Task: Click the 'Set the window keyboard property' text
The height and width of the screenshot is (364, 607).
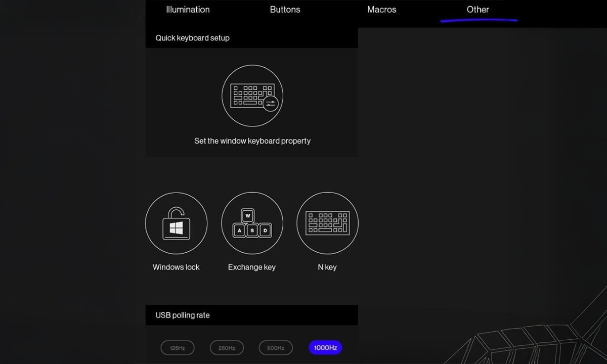Action: pos(252,141)
